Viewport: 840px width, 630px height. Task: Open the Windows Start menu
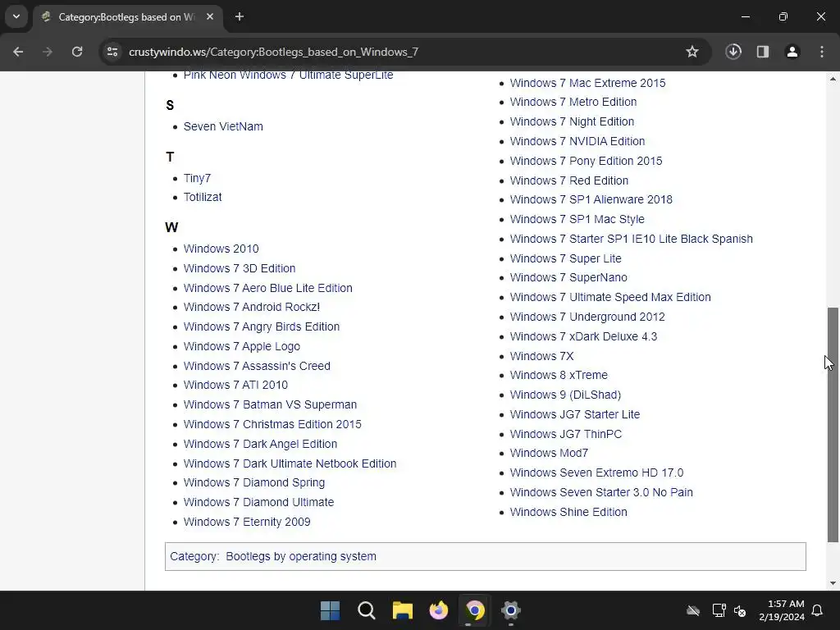pyautogui.click(x=330, y=610)
